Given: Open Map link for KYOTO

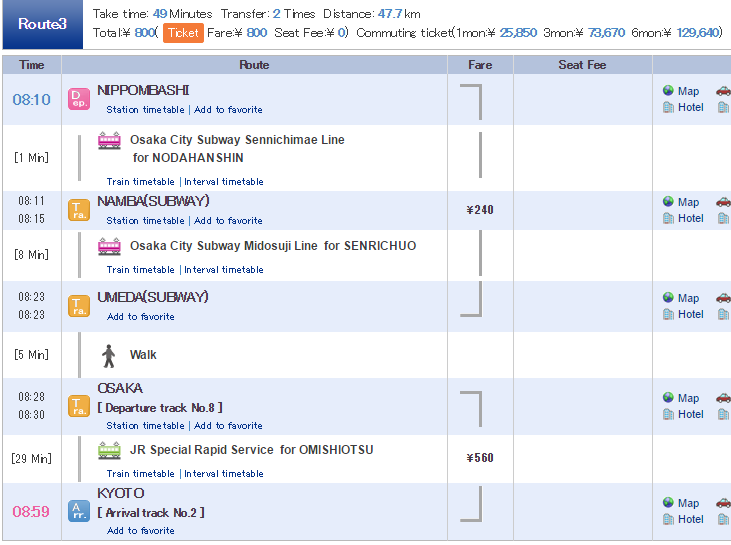Looking at the screenshot, I should [x=688, y=503].
